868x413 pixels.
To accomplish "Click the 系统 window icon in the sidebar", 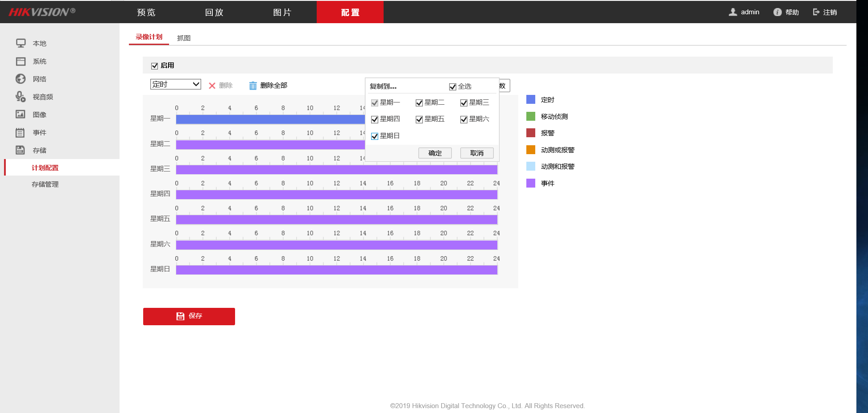I will (x=21, y=61).
